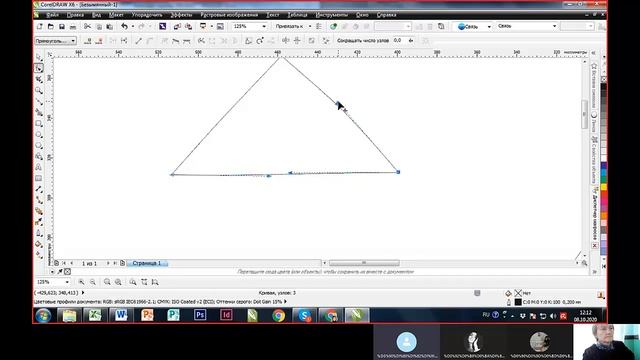Click the Delete nodes icon
The width and height of the screenshot is (640, 360).
point(99,41)
